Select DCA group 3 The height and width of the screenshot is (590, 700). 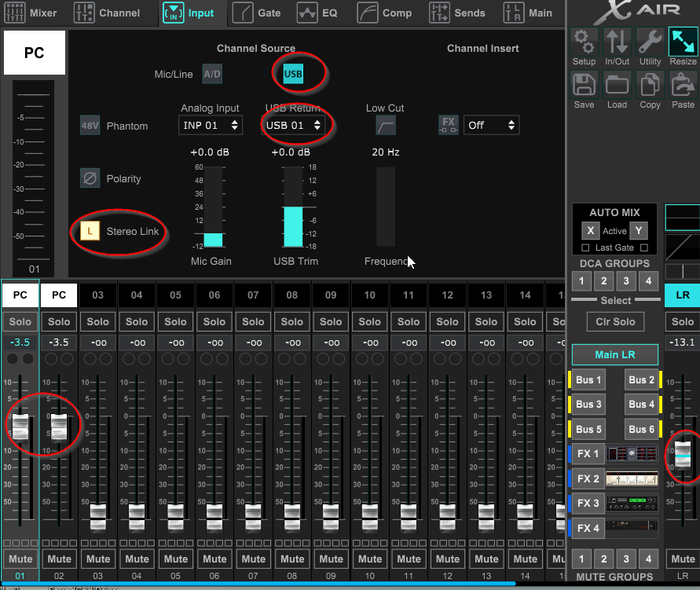[626, 280]
